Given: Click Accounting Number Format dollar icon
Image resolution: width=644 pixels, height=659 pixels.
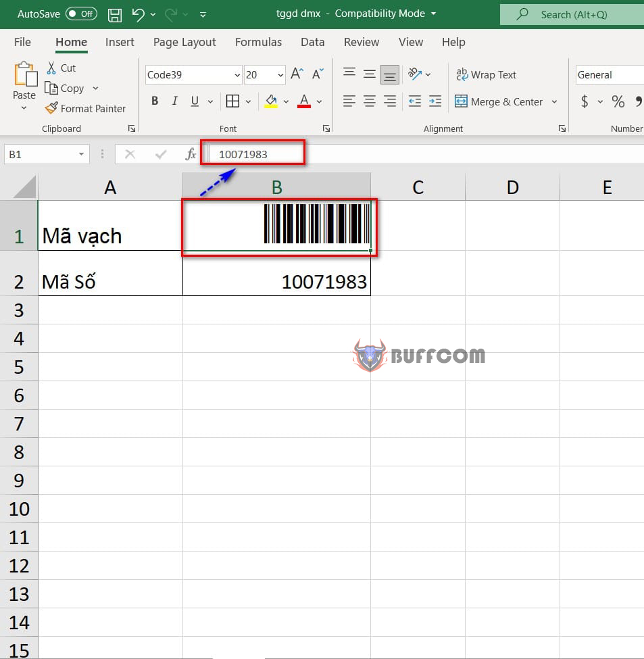Looking at the screenshot, I should click(x=585, y=101).
